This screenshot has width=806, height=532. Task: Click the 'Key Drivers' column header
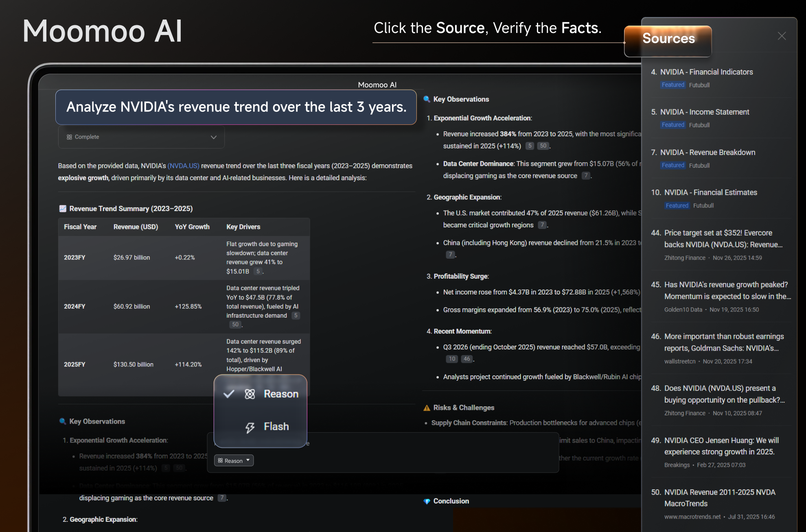click(x=243, y=227)
